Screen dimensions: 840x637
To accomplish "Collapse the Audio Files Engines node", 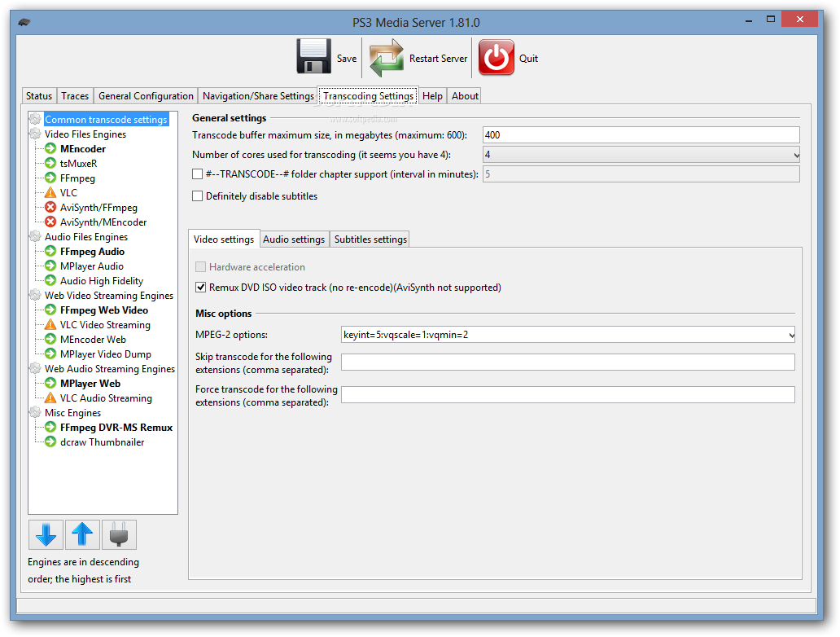I will coord(35,236).
